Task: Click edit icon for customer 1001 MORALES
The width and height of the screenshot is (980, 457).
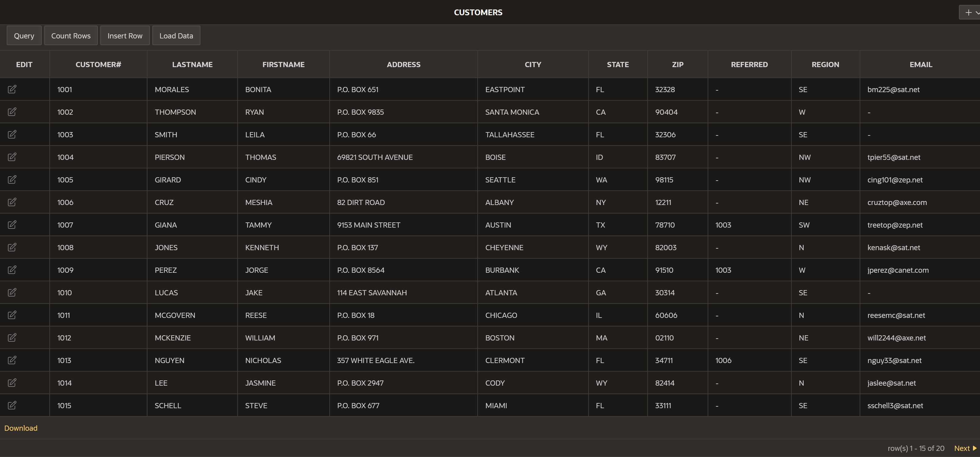Action: pyautogui.click(x=12, y=89)
